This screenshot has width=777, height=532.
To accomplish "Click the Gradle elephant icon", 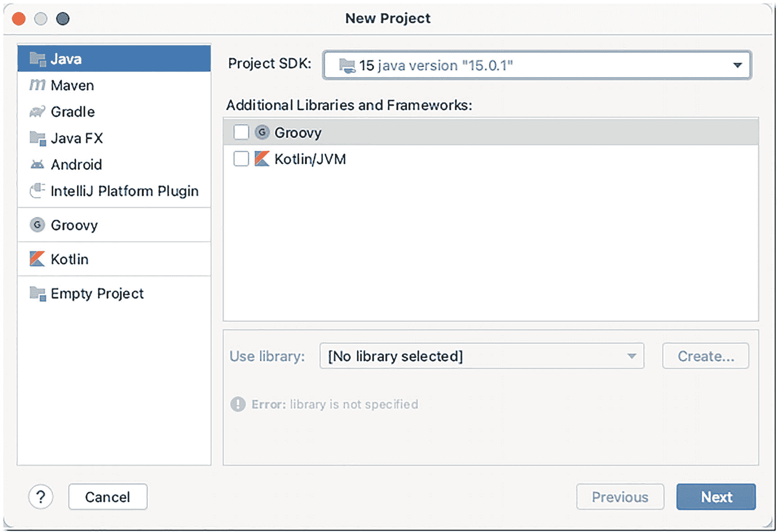I will pyautogui.click(x=37, y=112).
